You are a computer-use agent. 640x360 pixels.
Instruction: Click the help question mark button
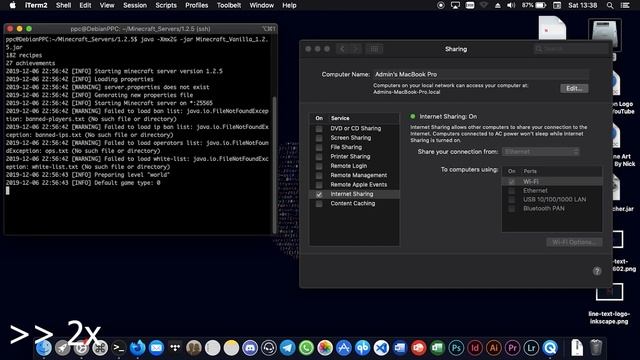click(597, 271)
